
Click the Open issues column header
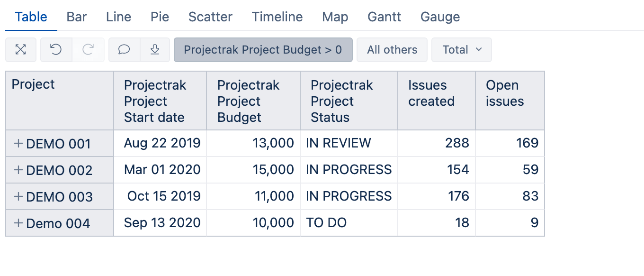[x=510, y=101]
